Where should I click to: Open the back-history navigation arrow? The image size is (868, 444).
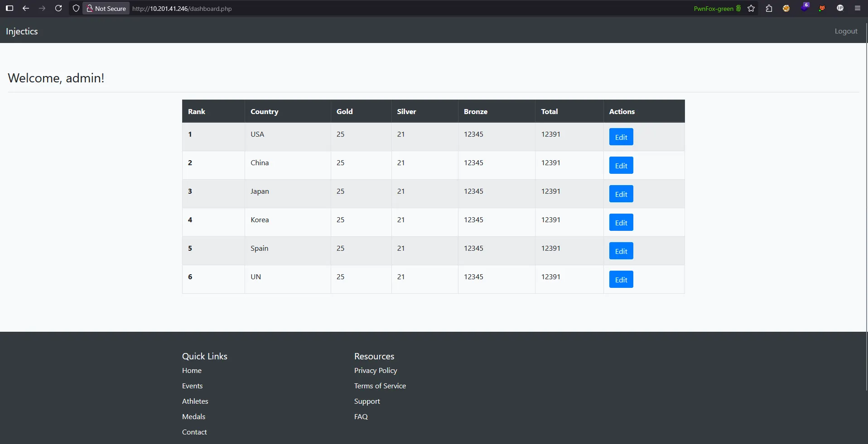pos(26,8)
